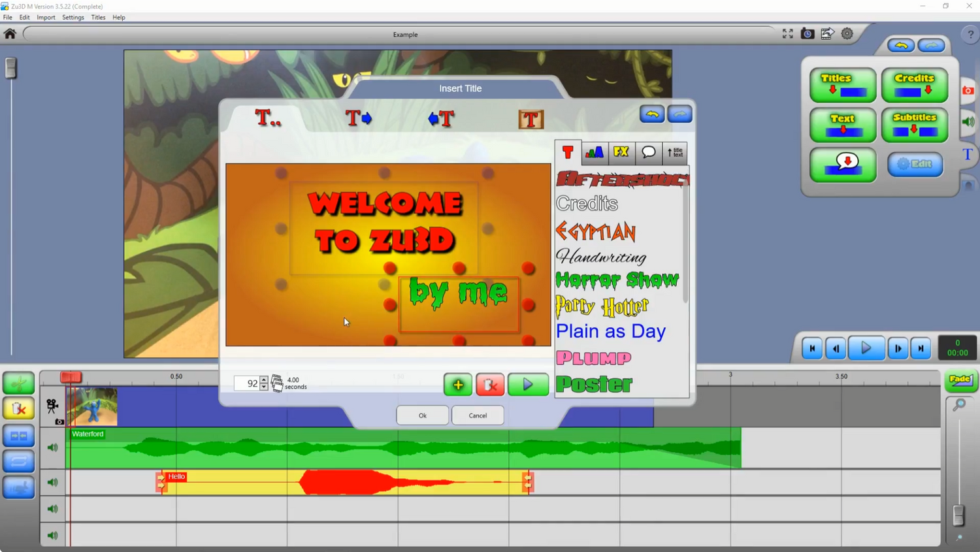The height and width of the screenshot is (552, 980).
Task: Select the Plain as Day font from the list
Action: [x=610, y=331]
